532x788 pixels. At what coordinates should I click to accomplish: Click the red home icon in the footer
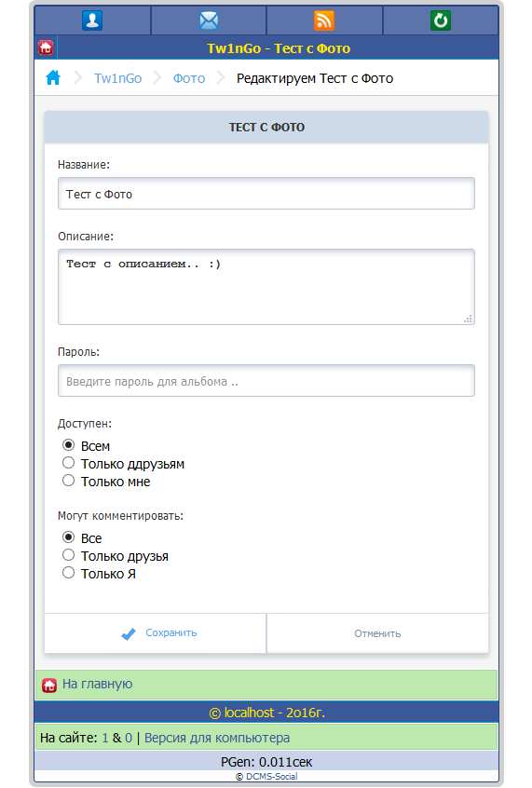(x=49, y=685)
